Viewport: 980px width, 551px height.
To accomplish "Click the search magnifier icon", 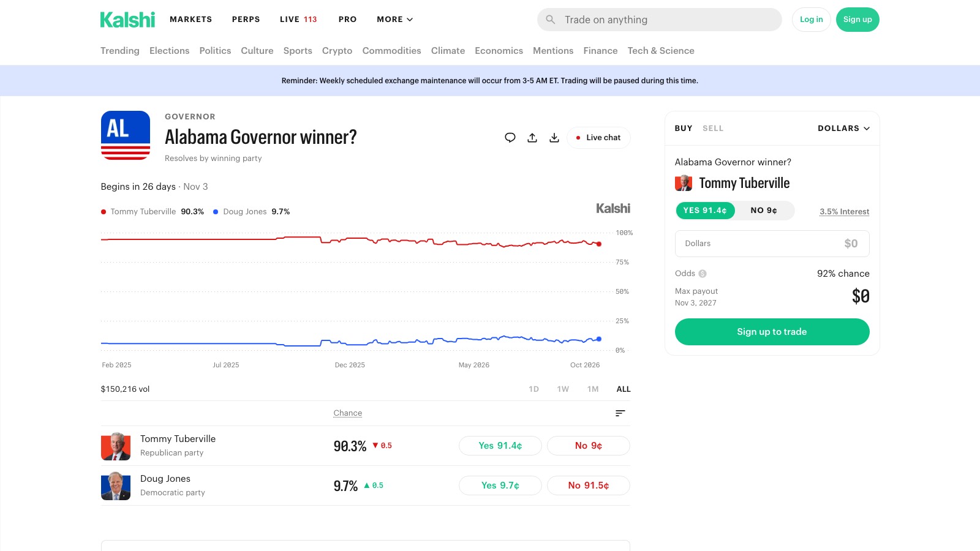I will pyautogui.click(x=551, y=20).
